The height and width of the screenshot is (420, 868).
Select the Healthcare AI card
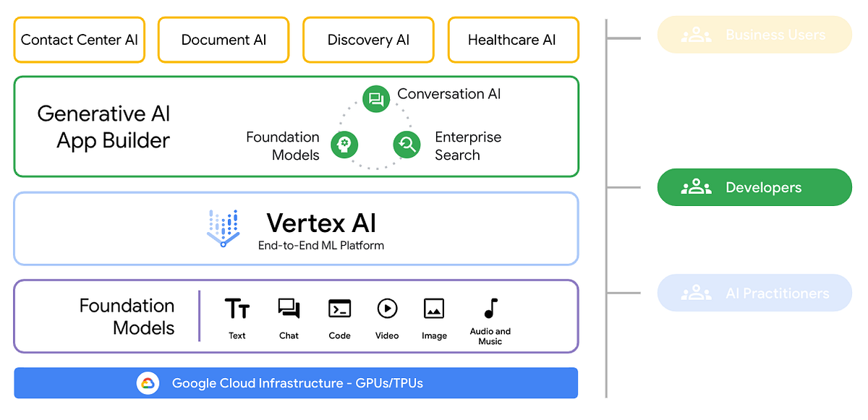pos(513,40)
